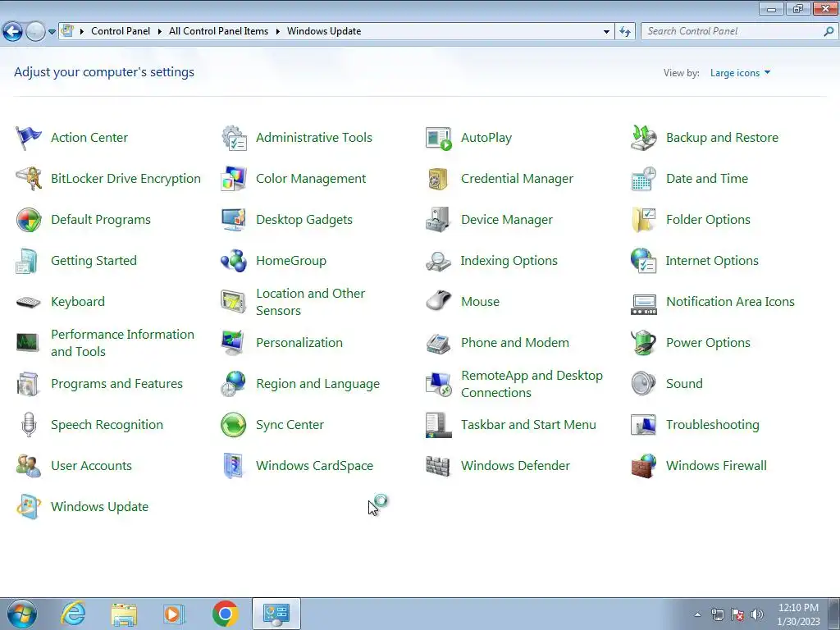Open the Sound speaker icon
This screenshot has height=630, width=840.
click(643, 384)
